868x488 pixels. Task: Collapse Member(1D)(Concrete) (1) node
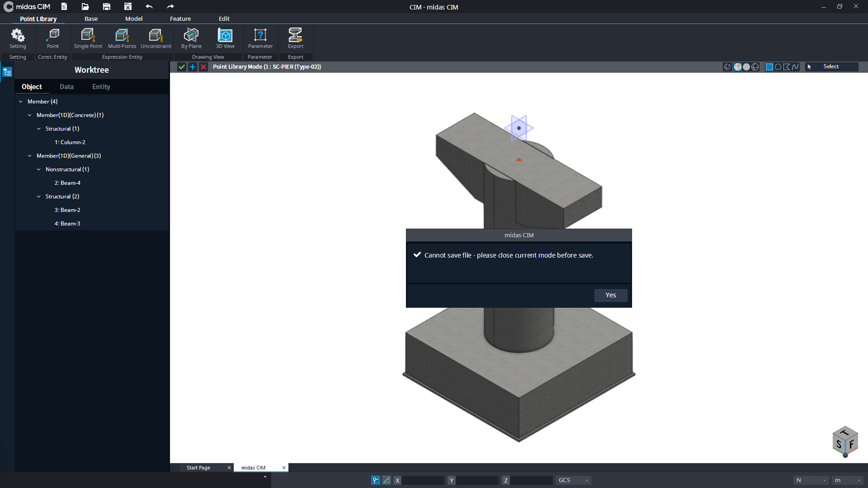pos(30,115)
